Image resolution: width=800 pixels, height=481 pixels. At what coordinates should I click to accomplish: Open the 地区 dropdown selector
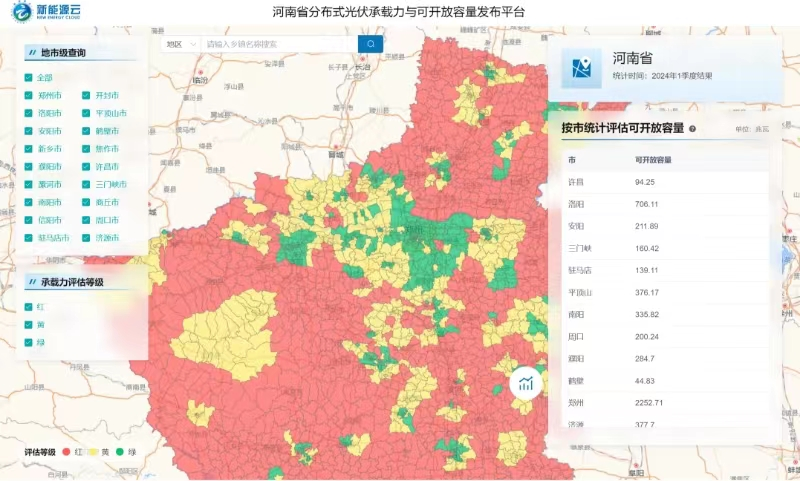(x=179, y=44)
